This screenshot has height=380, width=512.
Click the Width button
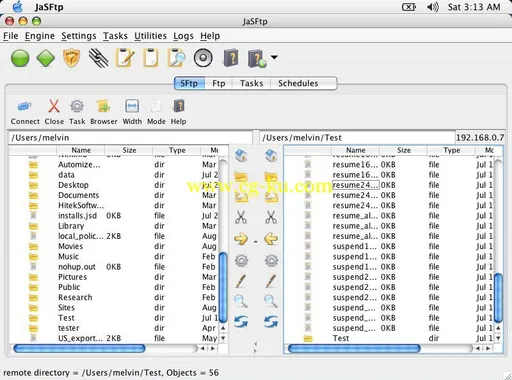pos(132,112)
